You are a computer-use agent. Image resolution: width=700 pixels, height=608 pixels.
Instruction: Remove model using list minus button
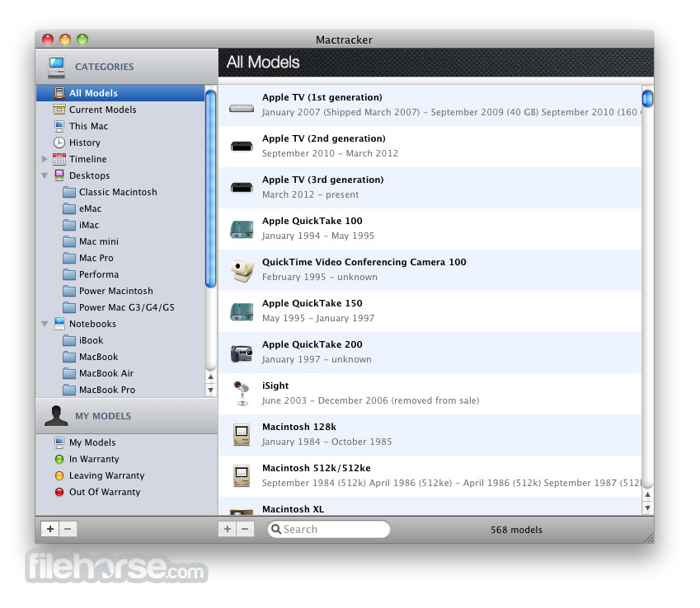click(245, 529)
